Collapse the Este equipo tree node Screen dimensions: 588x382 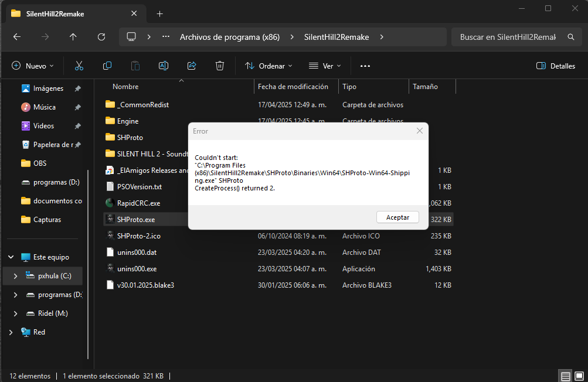pyautogui.click(x=11, y=257)
